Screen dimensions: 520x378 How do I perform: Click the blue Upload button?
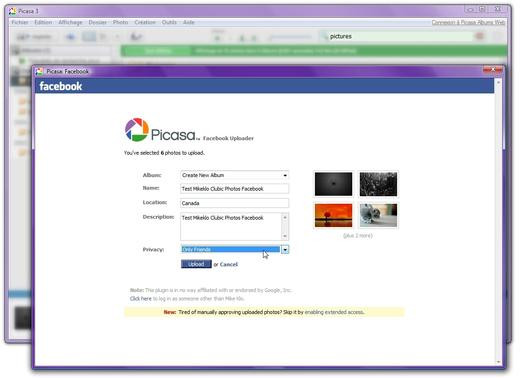[196, 264]
